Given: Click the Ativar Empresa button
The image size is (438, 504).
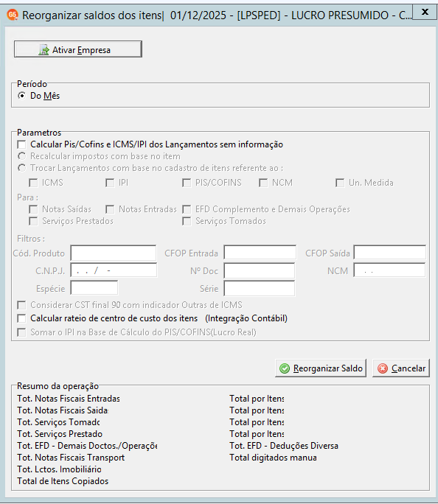Looking at the screenshot, I should (78, 49).
